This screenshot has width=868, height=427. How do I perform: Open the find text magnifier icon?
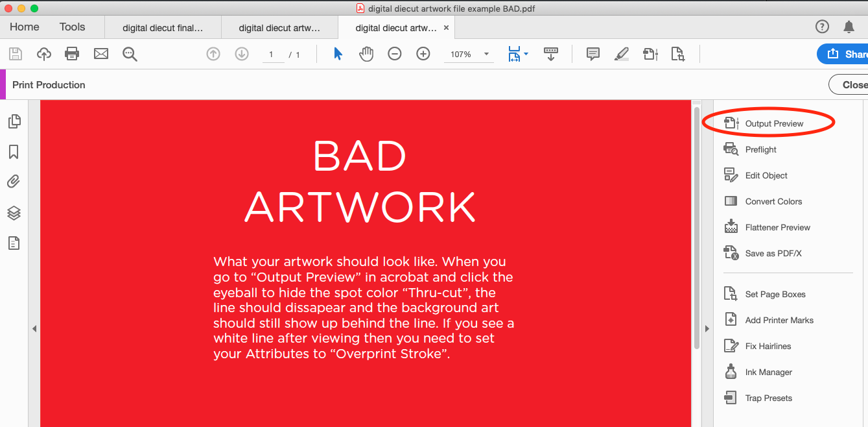130,55
